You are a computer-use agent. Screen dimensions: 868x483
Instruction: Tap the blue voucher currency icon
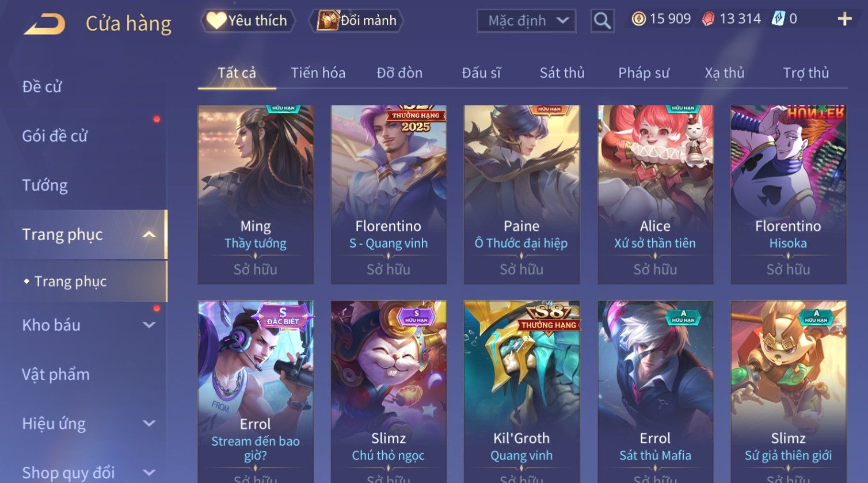(778, 19)
